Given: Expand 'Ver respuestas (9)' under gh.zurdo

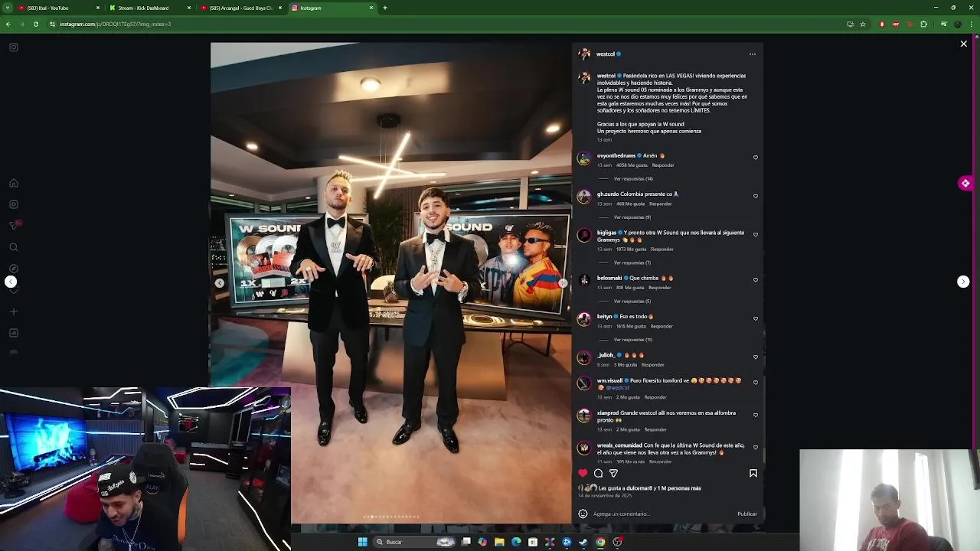Looking at the screenshot, I should [x=632, y=217].
